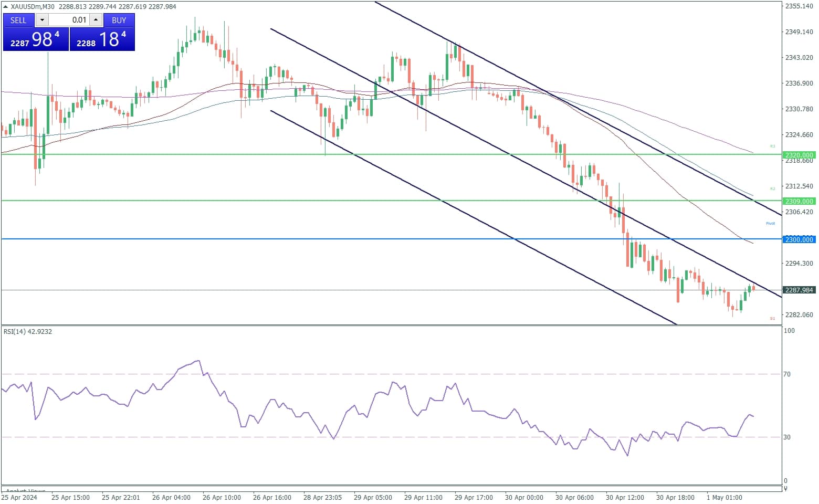This screenshot has width=819, height=504.
Task: Click the 25 Apr 15:00 time label
Action: pos(70,497)
